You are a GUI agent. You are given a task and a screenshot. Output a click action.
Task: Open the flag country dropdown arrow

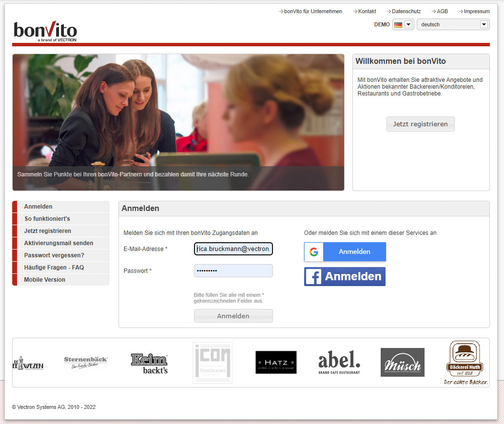pos(408,24)
